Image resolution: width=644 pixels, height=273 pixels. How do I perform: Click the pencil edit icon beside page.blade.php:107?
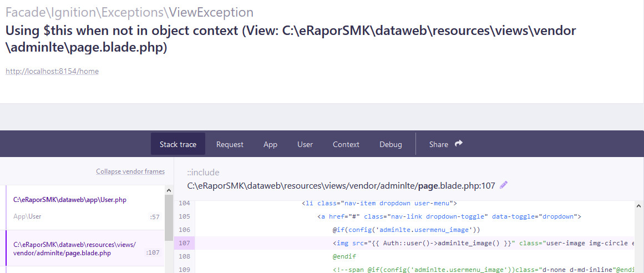tap(504, 185)
